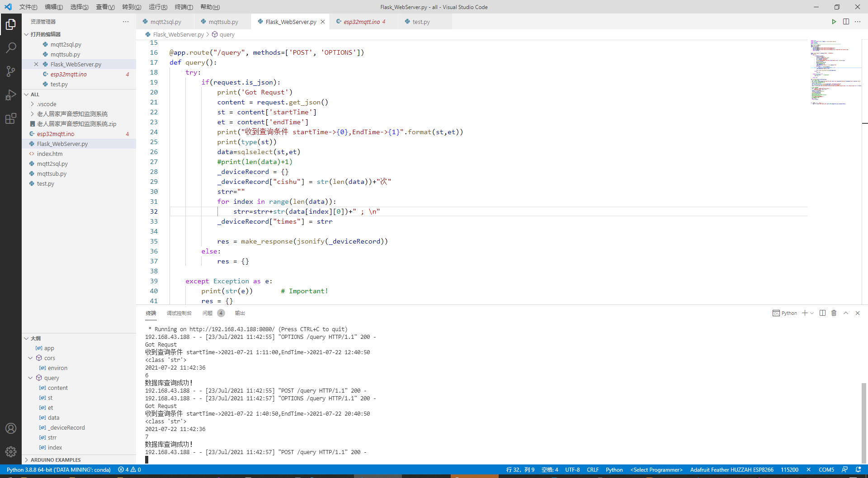Close the terminal panel
The image size is (868, 478).
click(x=858, y=313)
